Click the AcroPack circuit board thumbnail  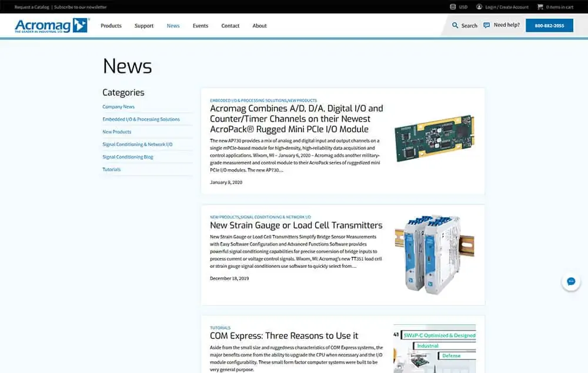[x=435, y=138]
